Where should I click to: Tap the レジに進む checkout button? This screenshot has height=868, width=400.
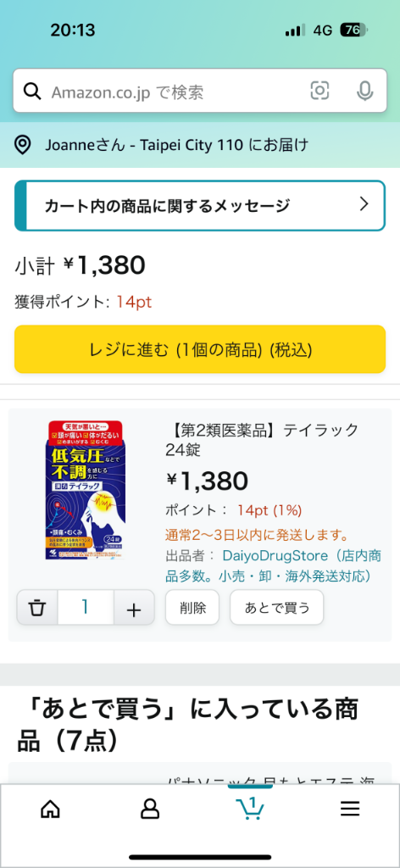click(200, 349)
